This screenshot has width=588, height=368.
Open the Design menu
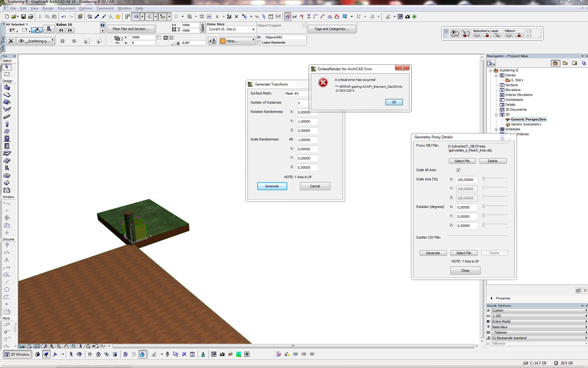(x=48, y=8)
